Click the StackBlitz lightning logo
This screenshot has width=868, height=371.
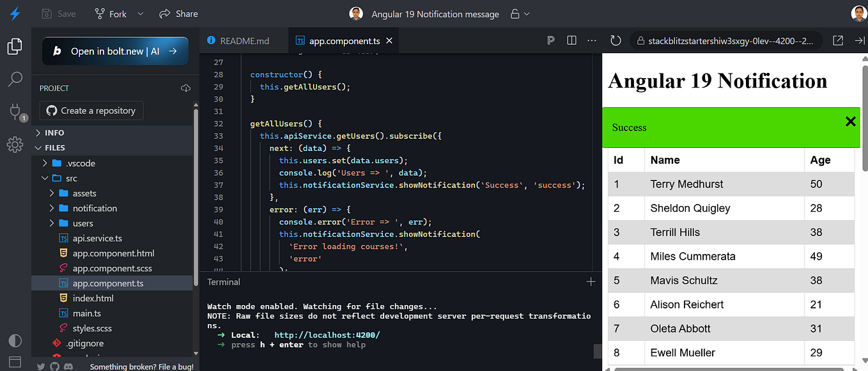[x=15, y=13]
